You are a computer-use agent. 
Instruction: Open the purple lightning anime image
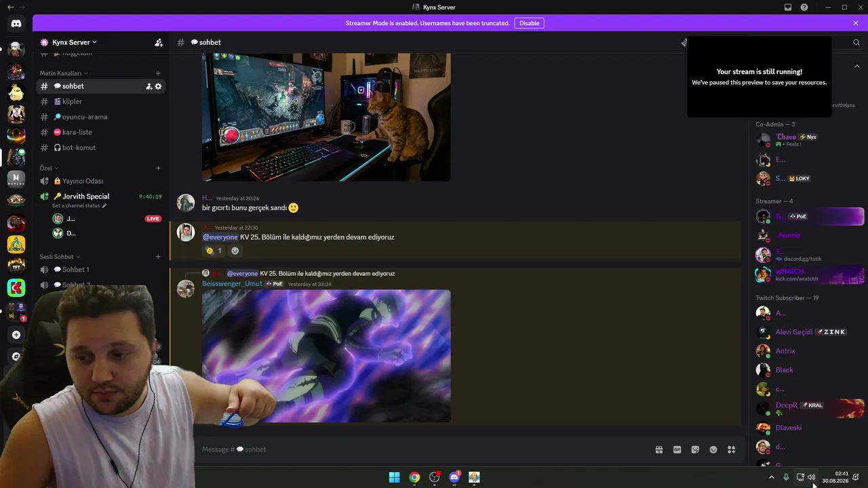pyautogui.click(x=326, y=356)
